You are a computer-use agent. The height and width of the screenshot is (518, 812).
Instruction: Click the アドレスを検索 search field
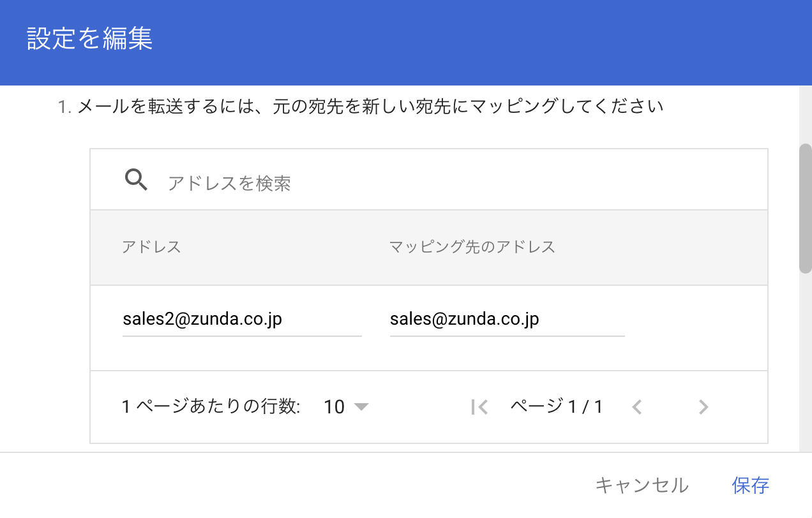click(447, 184)
